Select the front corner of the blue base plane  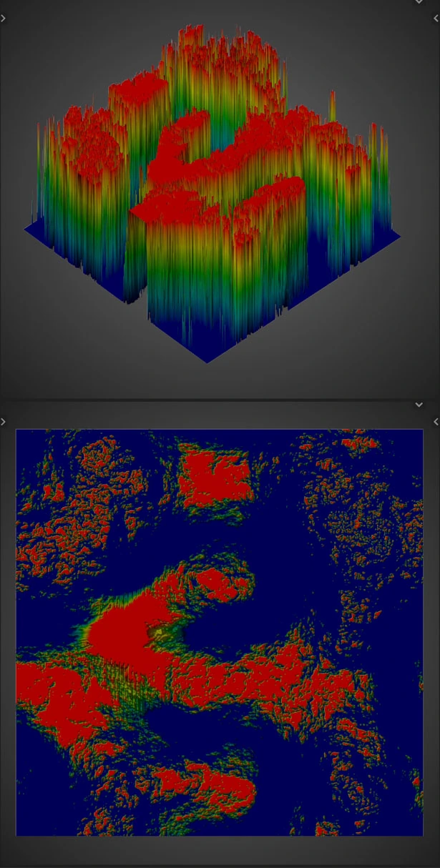pos(208,361)
